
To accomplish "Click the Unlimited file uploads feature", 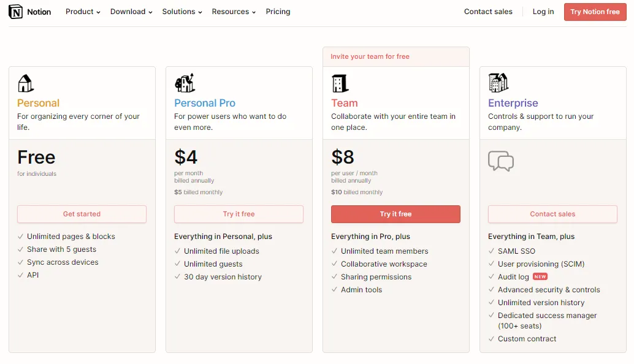I will pyautogui.click(x=221, y=251).
